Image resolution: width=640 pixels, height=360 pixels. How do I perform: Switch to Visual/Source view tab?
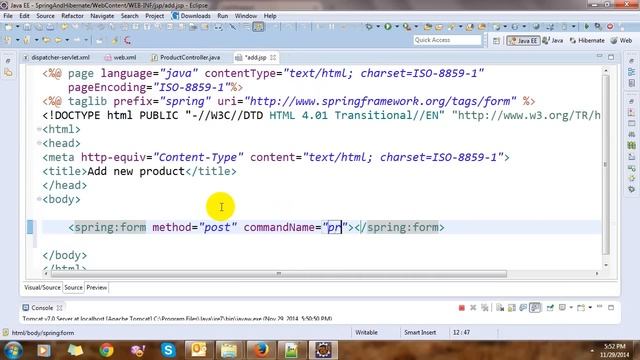click(x=42, y=288)
